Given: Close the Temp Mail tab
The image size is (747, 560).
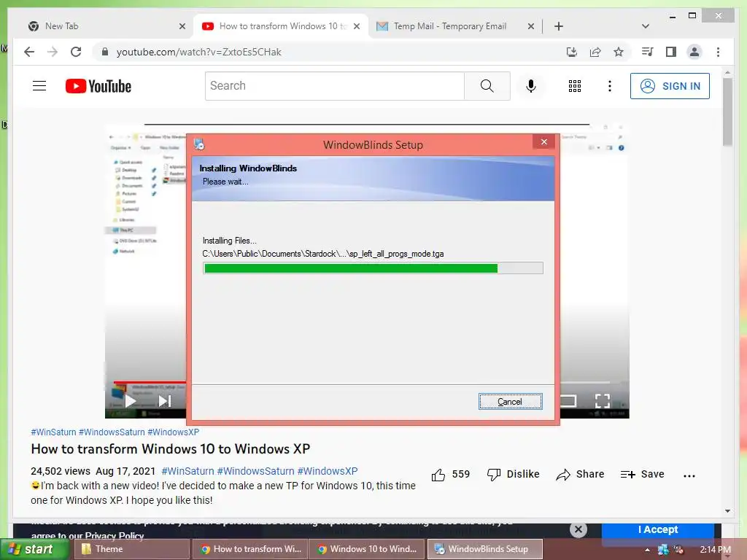Looking at the screenshot, I should [x=531, y=26].
